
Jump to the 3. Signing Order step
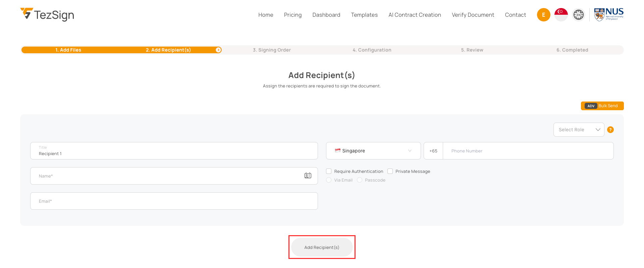point(272,50)
